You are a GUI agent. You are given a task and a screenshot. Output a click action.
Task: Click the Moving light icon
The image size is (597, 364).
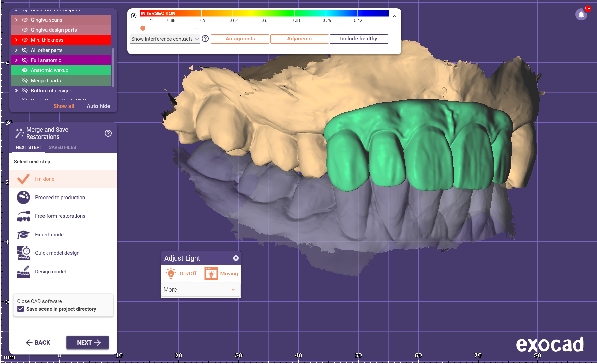211,273
